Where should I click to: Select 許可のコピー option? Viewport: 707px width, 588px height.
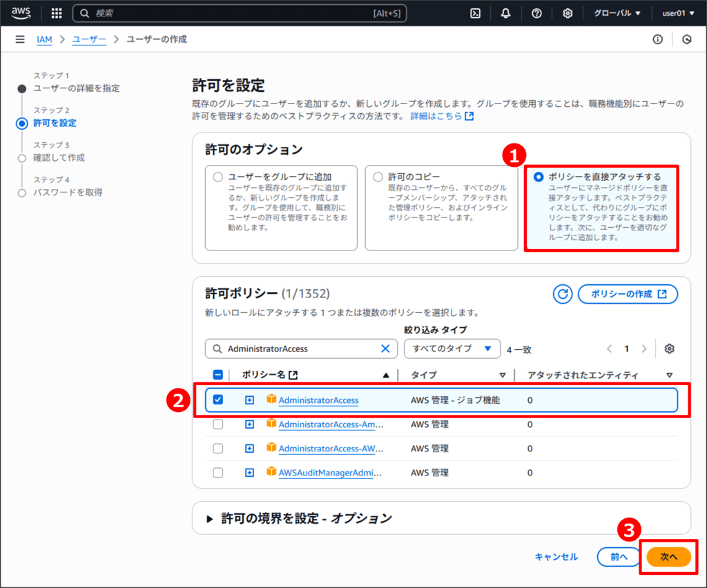pyautogui.click(x=378, y=177)
